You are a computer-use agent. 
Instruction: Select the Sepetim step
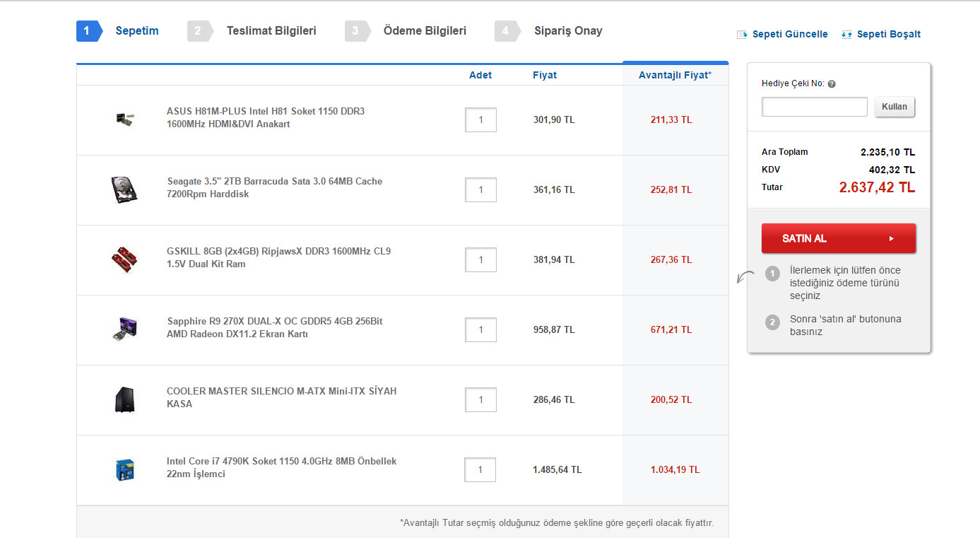click(x=136, y=31)
